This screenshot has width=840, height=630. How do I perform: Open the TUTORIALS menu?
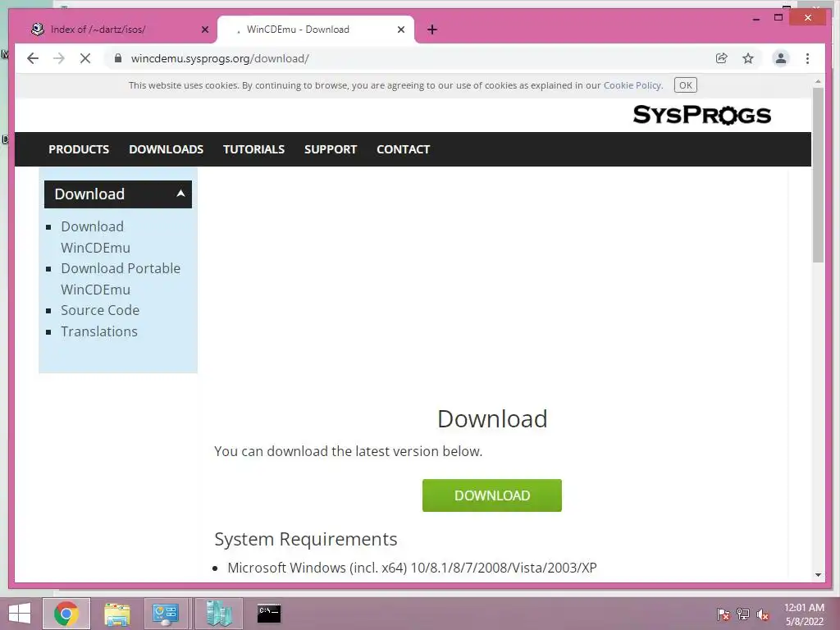[254, 149]
